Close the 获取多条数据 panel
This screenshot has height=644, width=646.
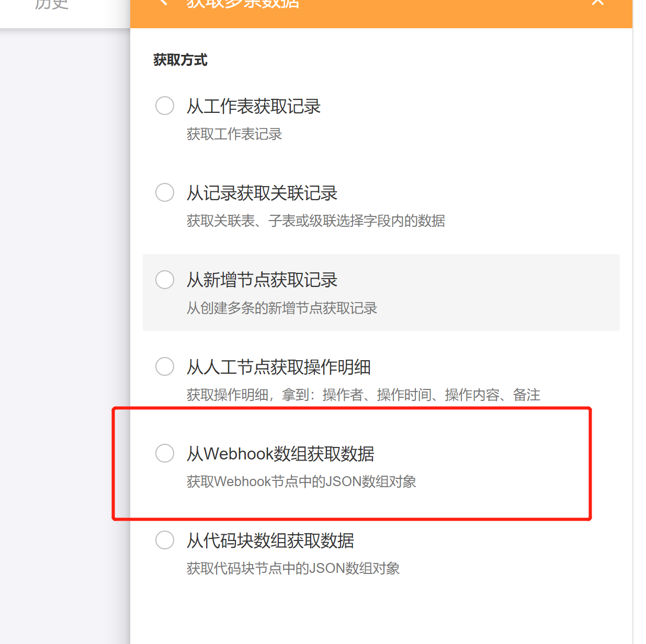597,3
